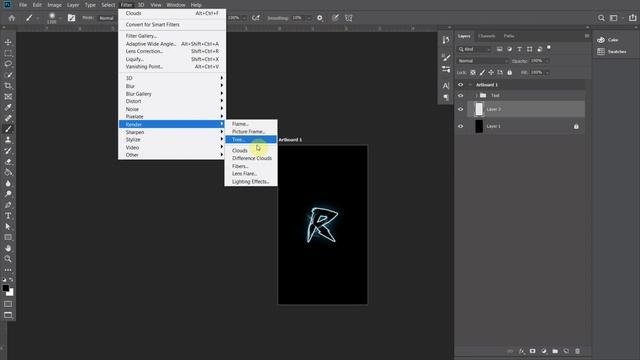Select the Clone Stamp tool

point(8,140)
